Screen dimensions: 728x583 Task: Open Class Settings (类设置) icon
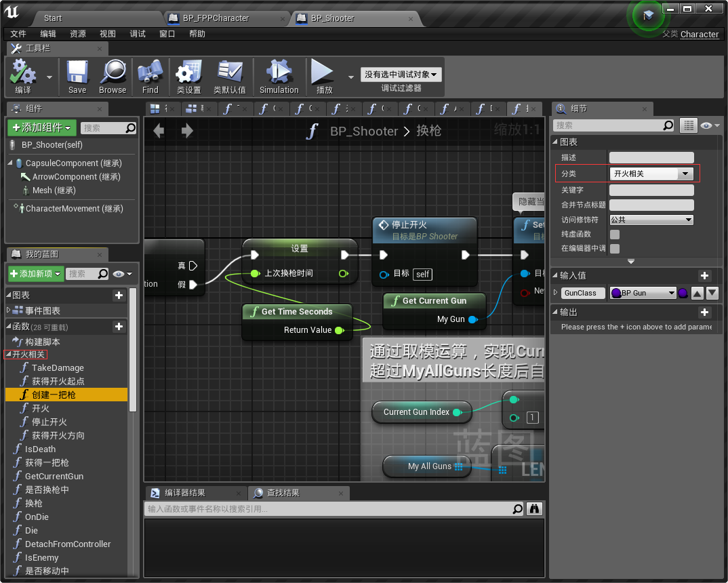point(188,77)
